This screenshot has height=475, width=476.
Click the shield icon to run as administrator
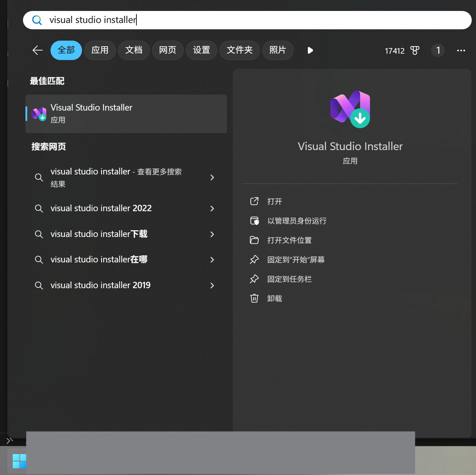tap(254, 221)
